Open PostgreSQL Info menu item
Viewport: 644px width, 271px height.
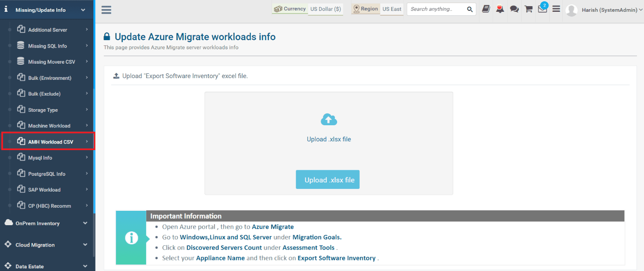pos(48,174)
